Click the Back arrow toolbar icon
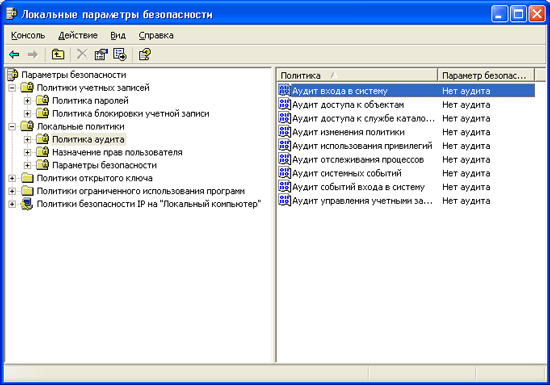This screenshot has width=550, height=385. point(14,54)
